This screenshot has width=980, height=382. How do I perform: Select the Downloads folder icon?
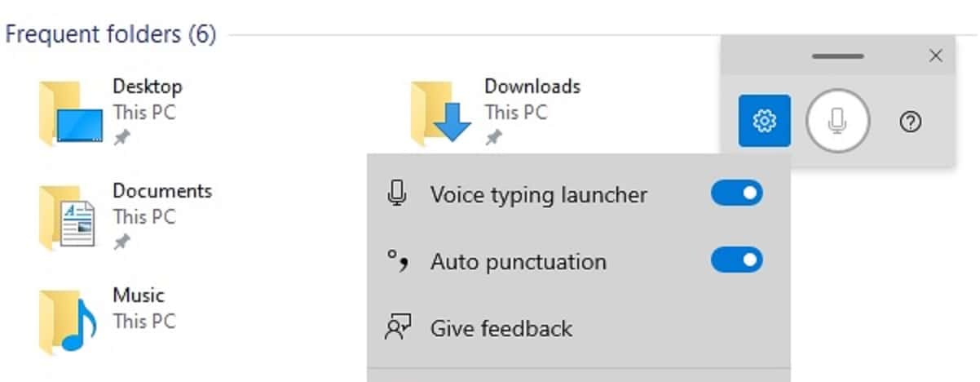coord(441,113)
